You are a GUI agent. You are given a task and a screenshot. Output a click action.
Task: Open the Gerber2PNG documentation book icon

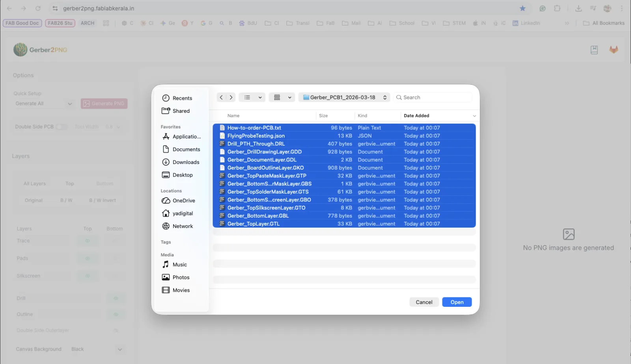pos(594,50)
